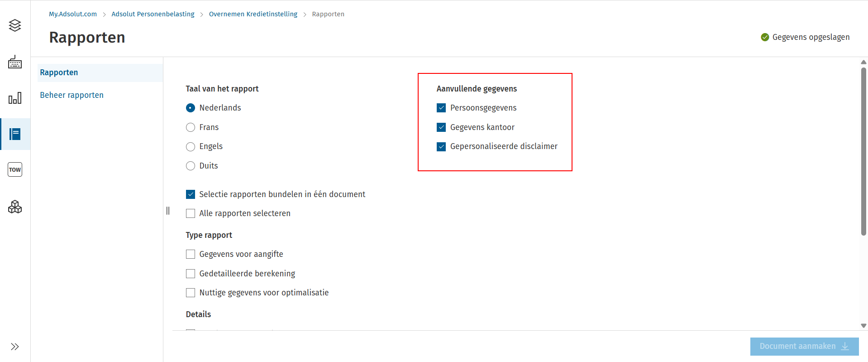
Task: Enable Alle rapporten selecteren
Action: click(x=191, y=213)
